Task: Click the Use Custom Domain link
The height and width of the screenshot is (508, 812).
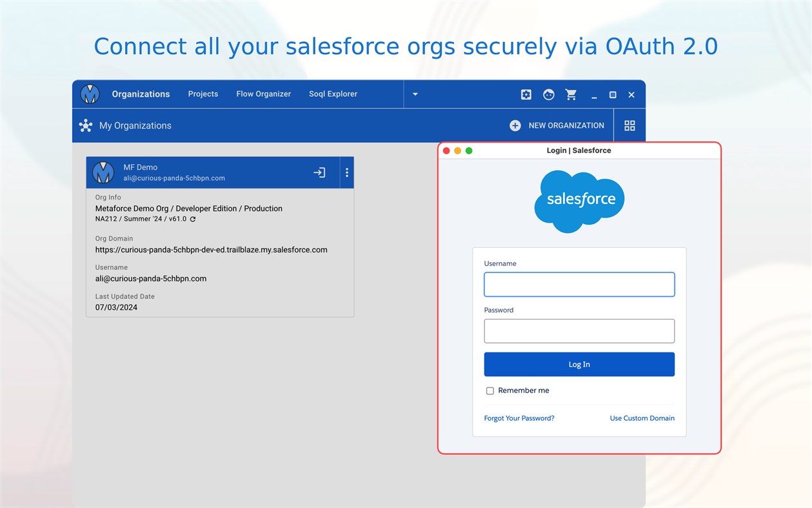Action: point(642,418)
